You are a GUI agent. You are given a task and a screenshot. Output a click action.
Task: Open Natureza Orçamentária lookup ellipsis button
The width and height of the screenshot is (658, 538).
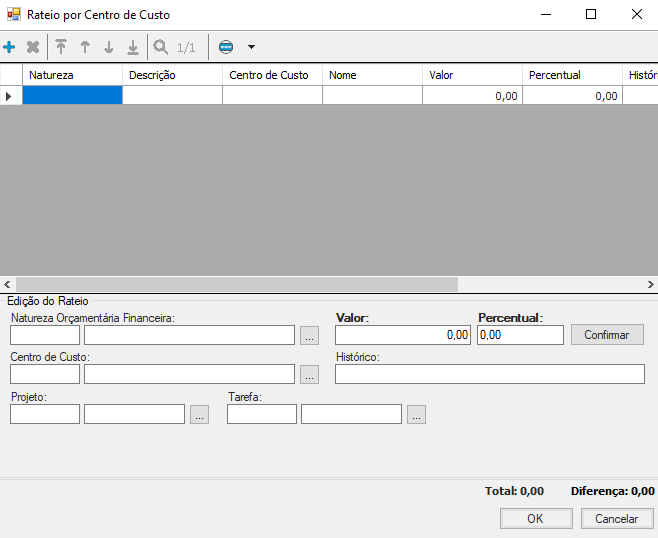point(309,335)
